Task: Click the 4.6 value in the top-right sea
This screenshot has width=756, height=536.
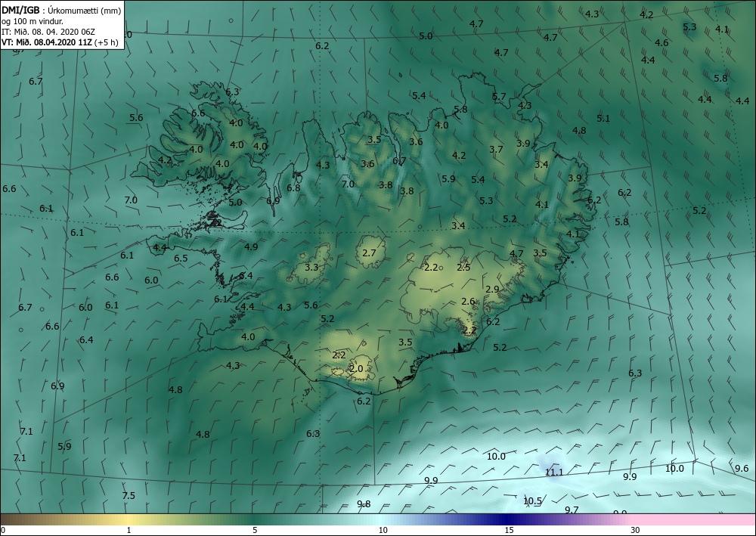Action: click(x=661, y=43)
